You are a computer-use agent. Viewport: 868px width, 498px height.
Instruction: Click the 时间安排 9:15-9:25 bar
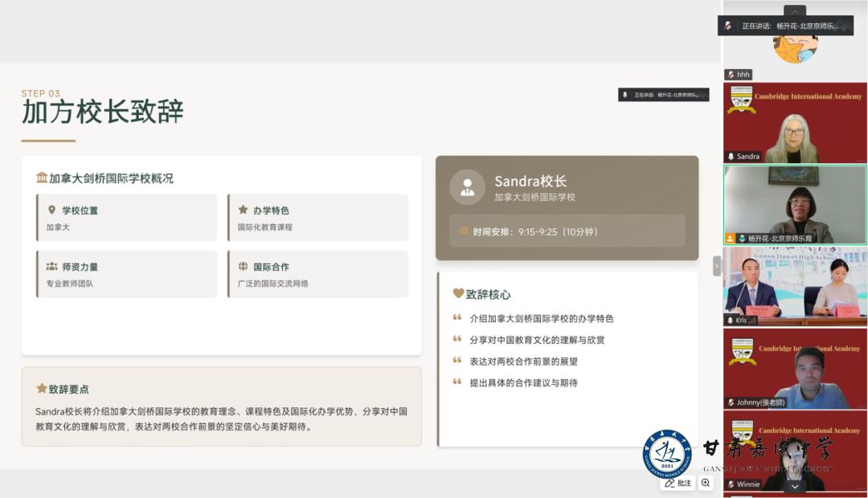pos(567,231)
